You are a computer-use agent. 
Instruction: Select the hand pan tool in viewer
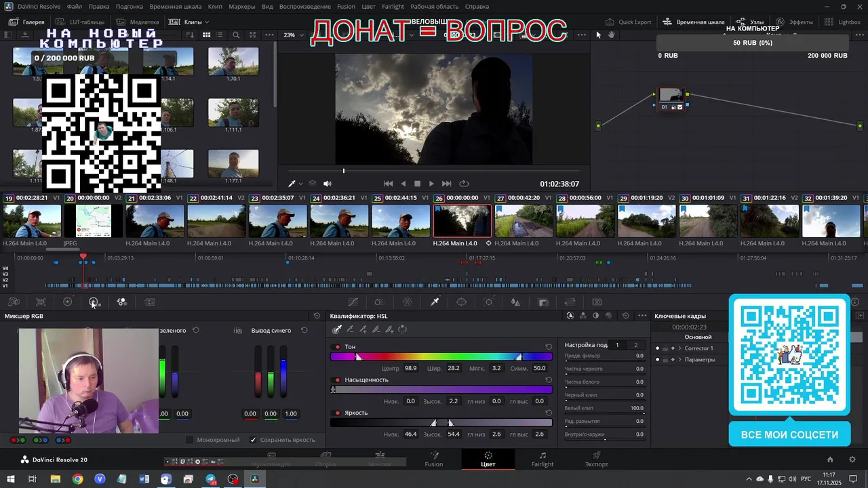coord(611,35)
